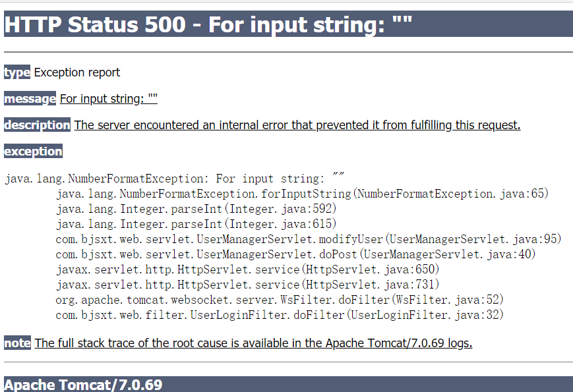This screenshot has width=573, height=392.
Task: Click the forInputString stack trace line
Action: pyautogui.click(x=302, y=194)
